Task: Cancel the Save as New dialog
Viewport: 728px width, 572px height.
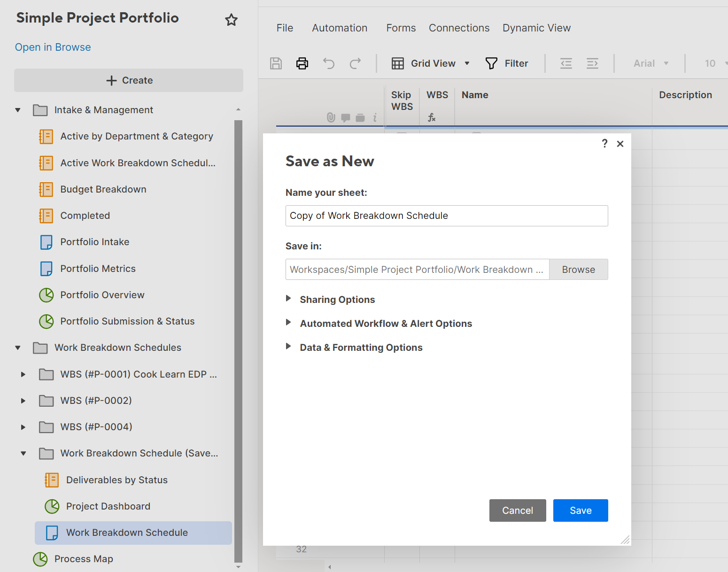Action: (518, 510)
